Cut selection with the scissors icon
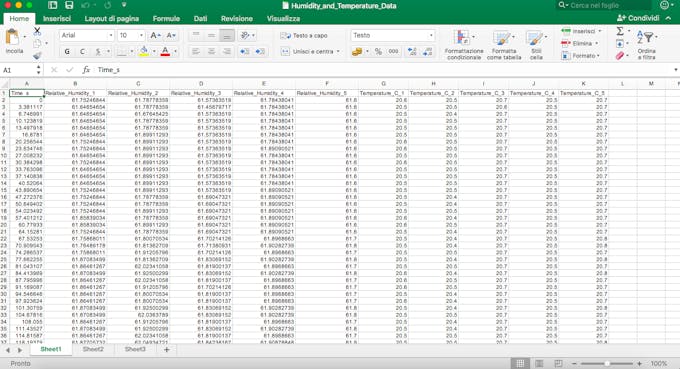The height and width of the screenshot is (369, 680). click(37, 32)
